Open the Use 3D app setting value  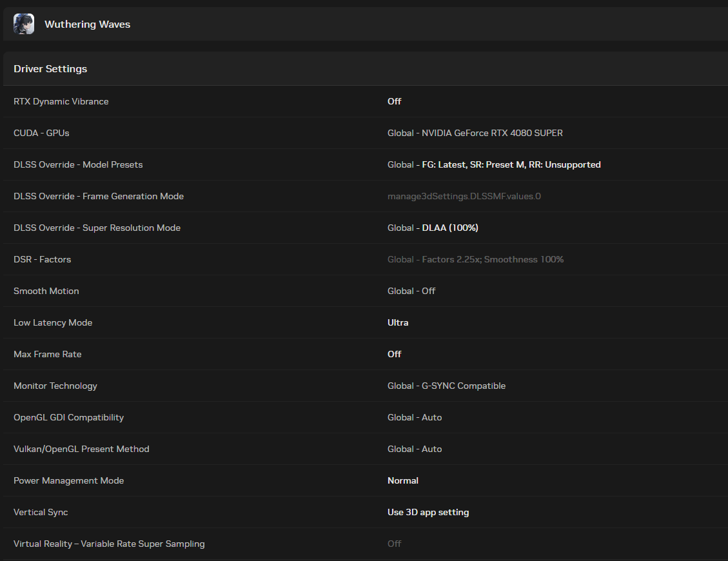428,512
